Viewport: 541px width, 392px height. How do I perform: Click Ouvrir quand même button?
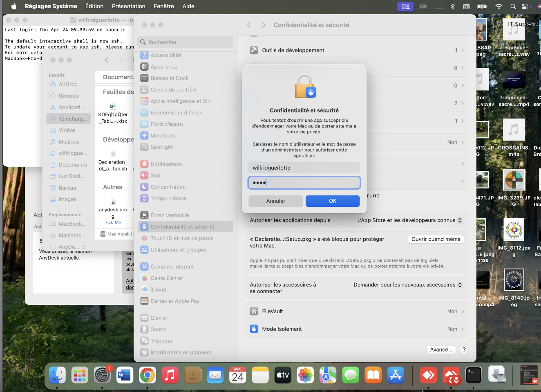point(436,239)
